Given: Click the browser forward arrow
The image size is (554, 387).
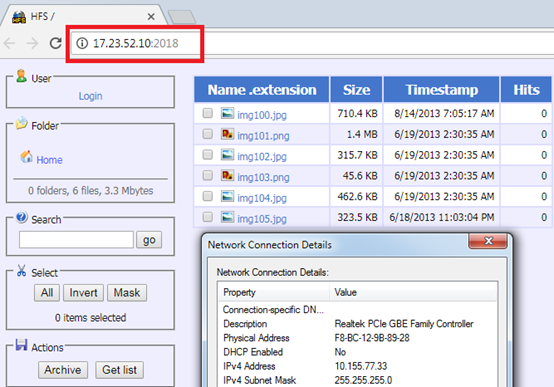Looking at the screenshot, I should pyautogui.click(x=33, y=43).
